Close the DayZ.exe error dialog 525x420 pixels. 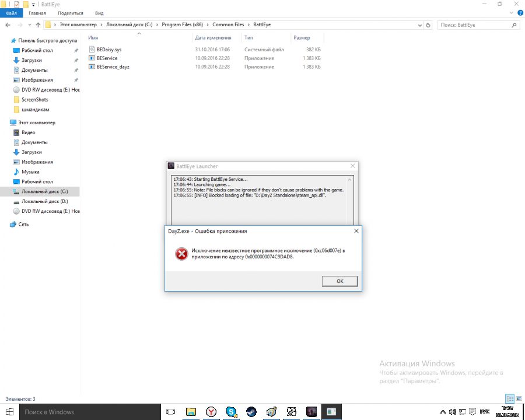(356, 231)
